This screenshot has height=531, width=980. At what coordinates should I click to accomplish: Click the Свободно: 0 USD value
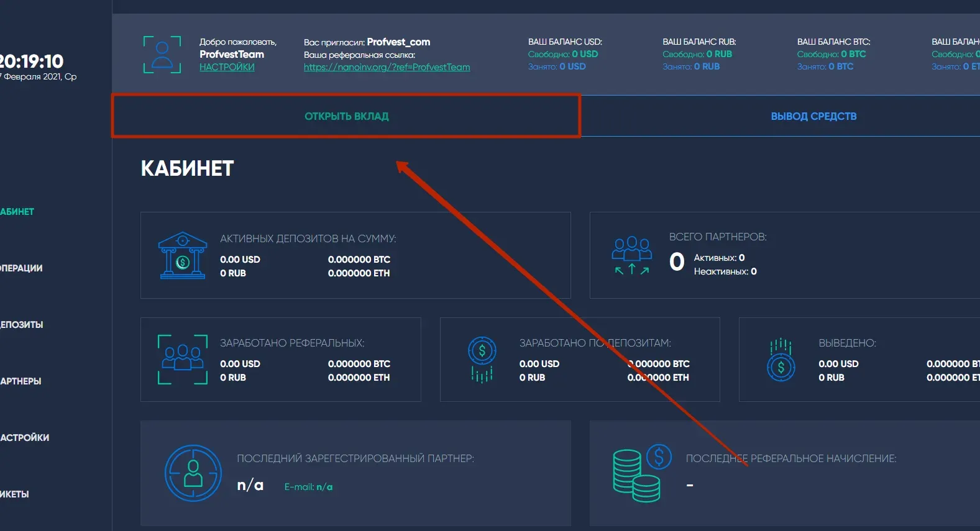coord(563,54)
